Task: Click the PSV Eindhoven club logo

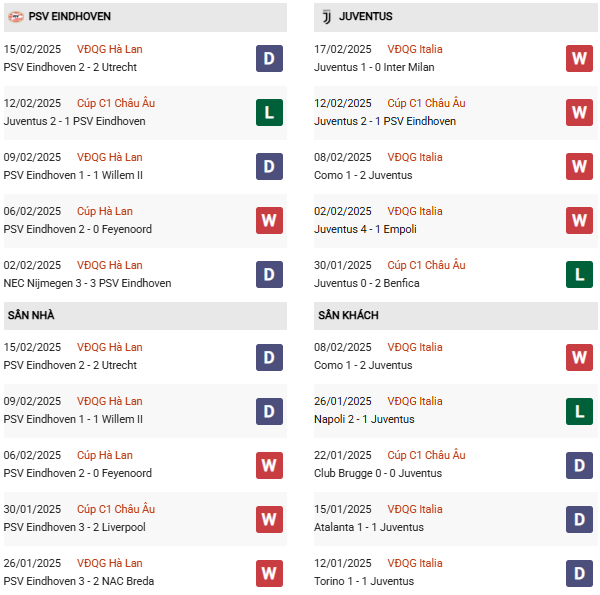Action: coord(15,17)
